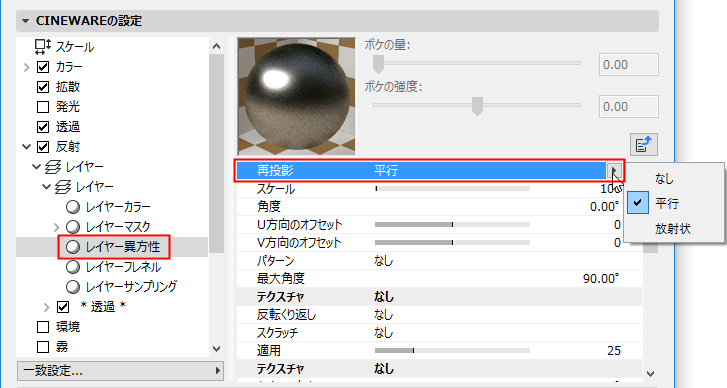Select the 反転くり返し parameter row
This screenshot has width=727, height=388.
[439, 315]
